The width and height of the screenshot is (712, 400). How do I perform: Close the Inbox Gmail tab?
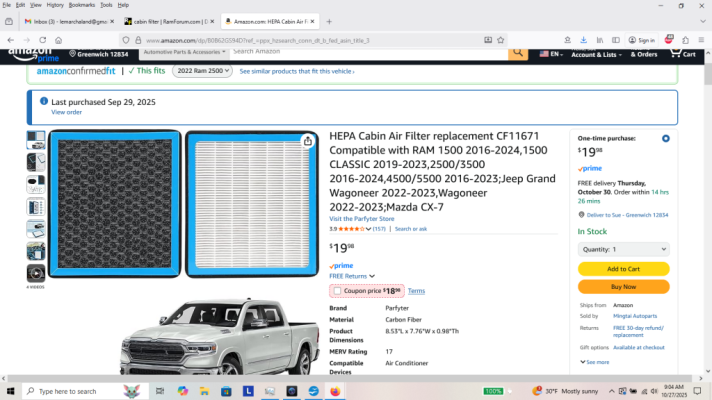coord(112,21)
